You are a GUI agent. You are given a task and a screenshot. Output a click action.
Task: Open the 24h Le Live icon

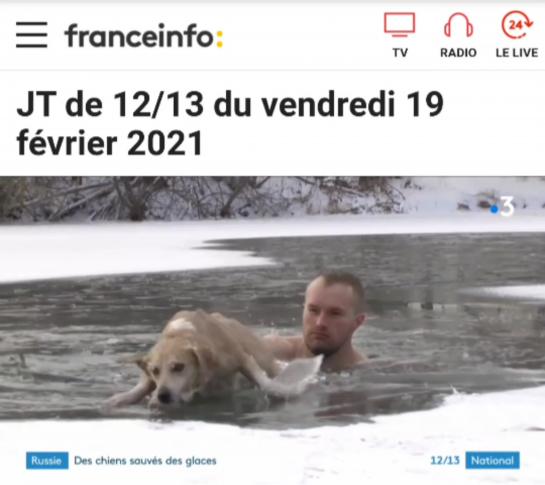coord(517,25)
